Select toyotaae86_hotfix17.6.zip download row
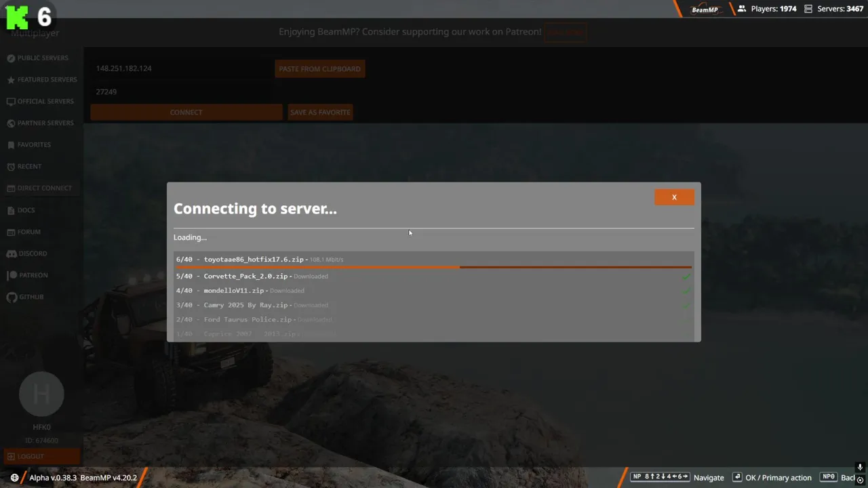 (x=433, y=260)
